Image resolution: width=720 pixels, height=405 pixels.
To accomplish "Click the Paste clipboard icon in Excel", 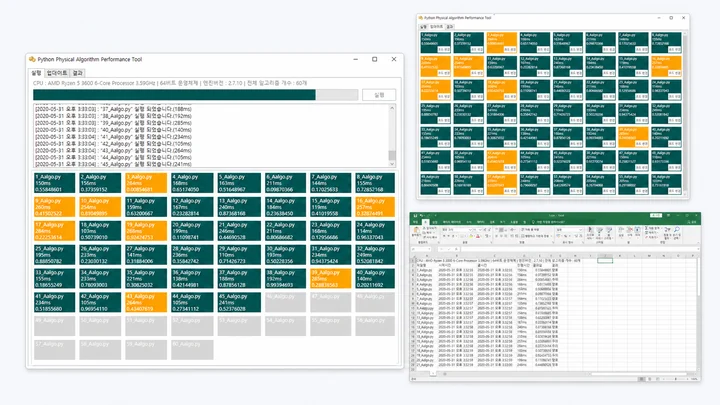I will pos(416,230).
